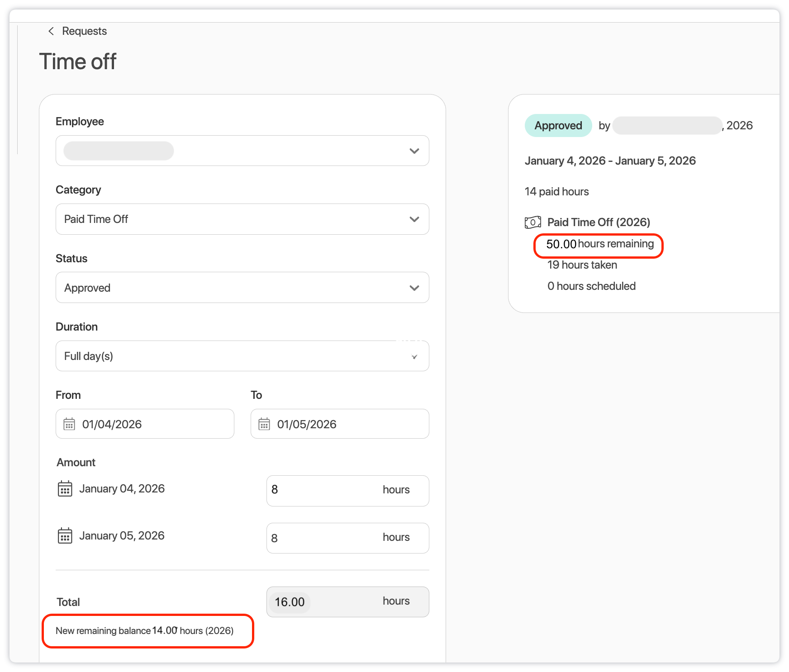Click the Paid Time Off money icon
This screenshot has width=789, height=672.
[532, 222]
